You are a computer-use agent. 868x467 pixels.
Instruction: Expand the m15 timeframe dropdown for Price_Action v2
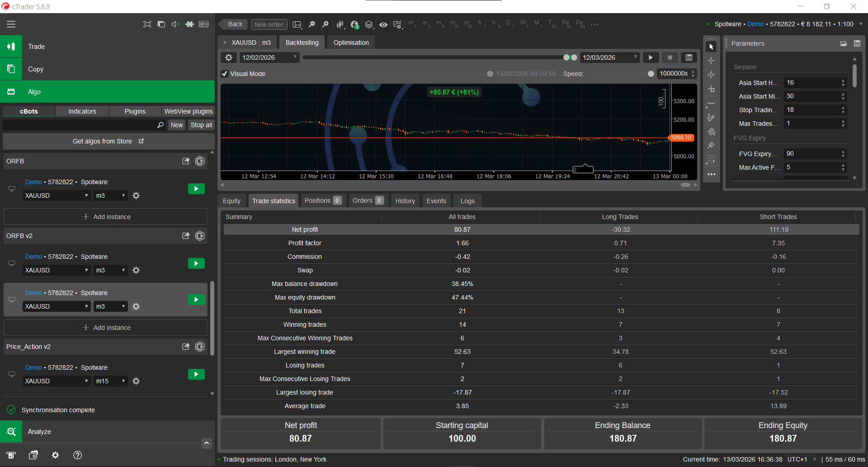[x=110, y=381]
